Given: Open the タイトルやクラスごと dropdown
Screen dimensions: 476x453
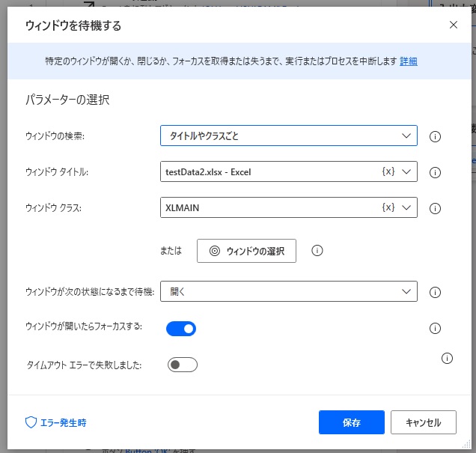Looking at the screenshot, I should (288, 136).
